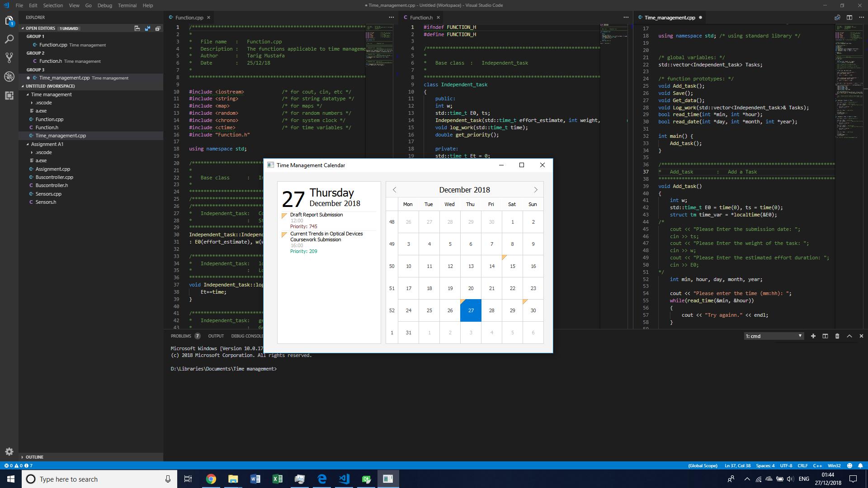
Task: Click Save All in Open Editors
Action: [147, 28]
